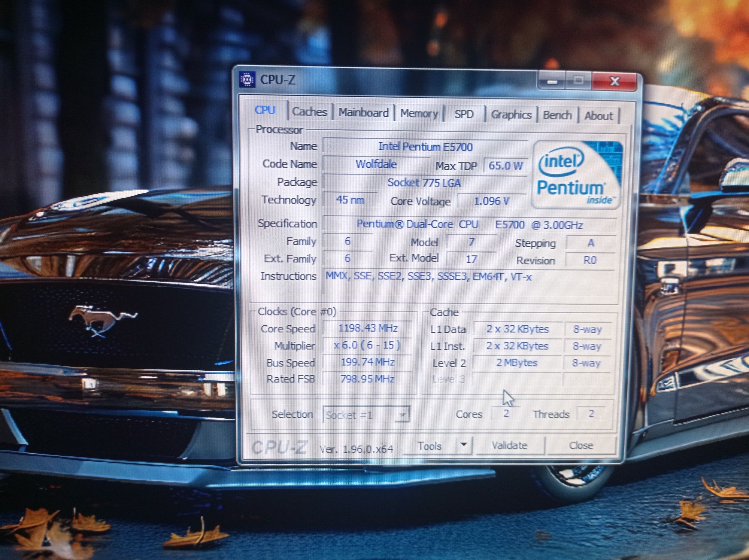The height and width of the screenshot is (560, 749).
Task: Click the L1 Inst. size 2 x 32 KBytes
Action: click(x=517, y=346)
